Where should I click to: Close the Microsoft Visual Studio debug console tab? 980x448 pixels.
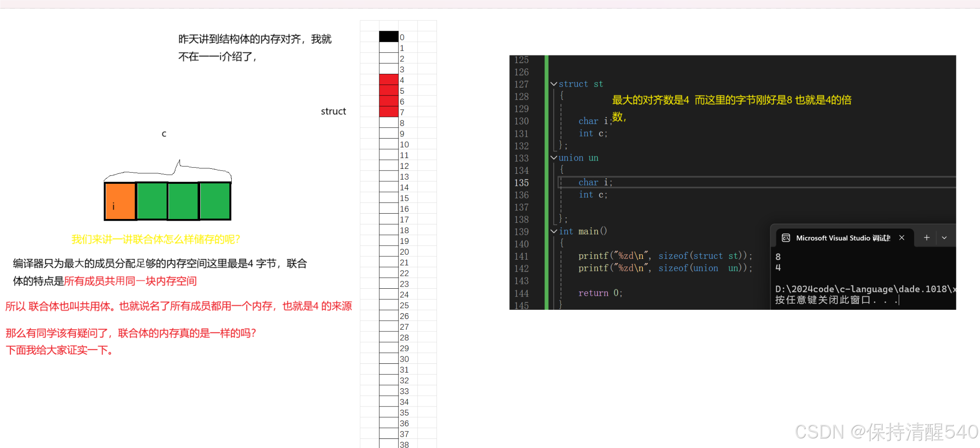tap(902, 238)
